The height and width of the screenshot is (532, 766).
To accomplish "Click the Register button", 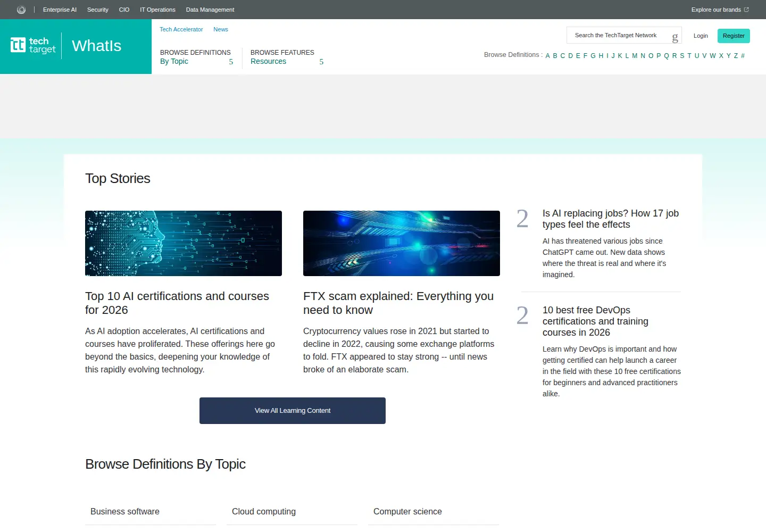I will click(734, 36).
